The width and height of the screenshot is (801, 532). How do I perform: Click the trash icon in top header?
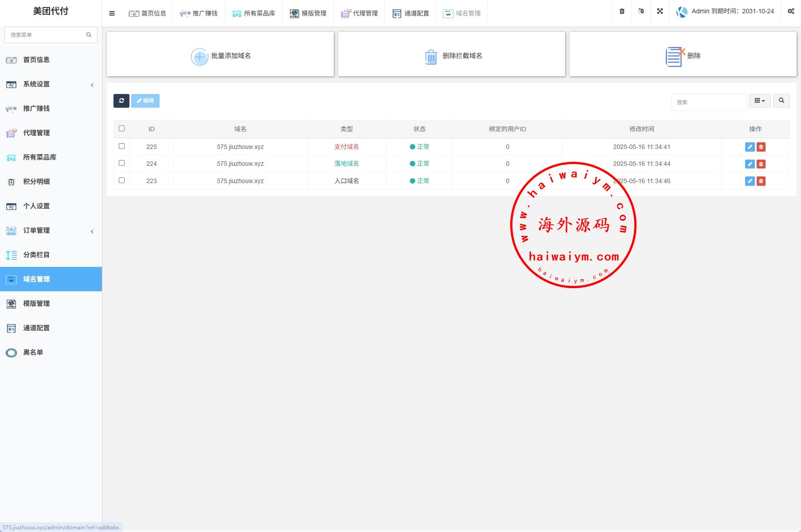pyautogui.click(x=622, y=12)
